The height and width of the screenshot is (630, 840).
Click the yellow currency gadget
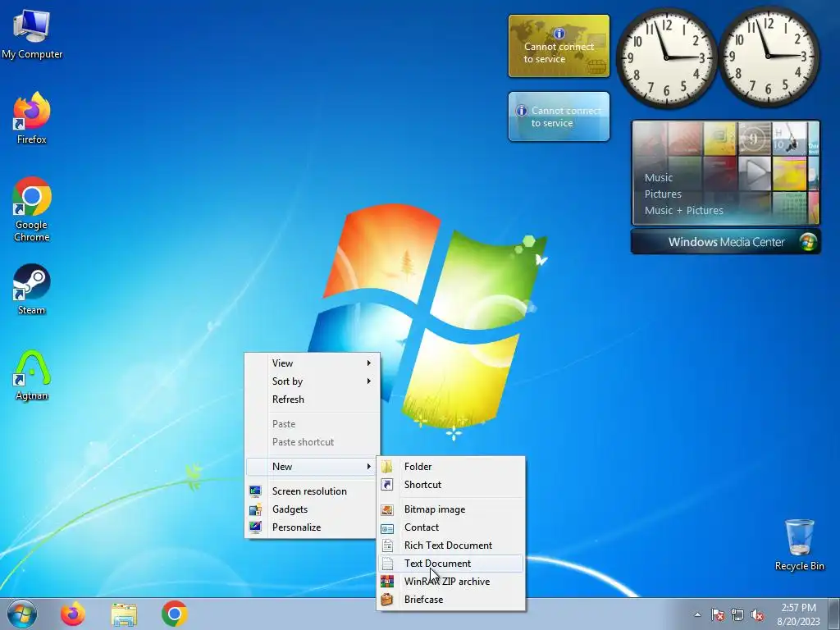559,46
